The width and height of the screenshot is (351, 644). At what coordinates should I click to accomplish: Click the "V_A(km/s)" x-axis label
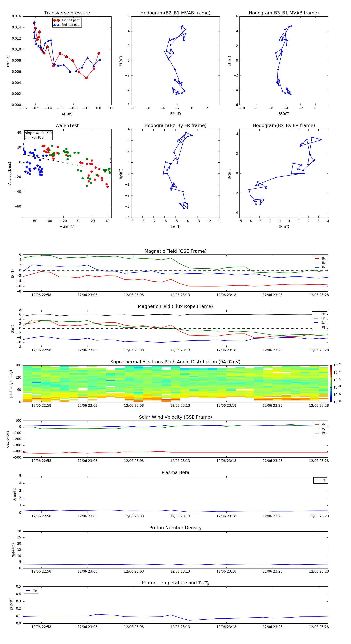tap(67, 227)
